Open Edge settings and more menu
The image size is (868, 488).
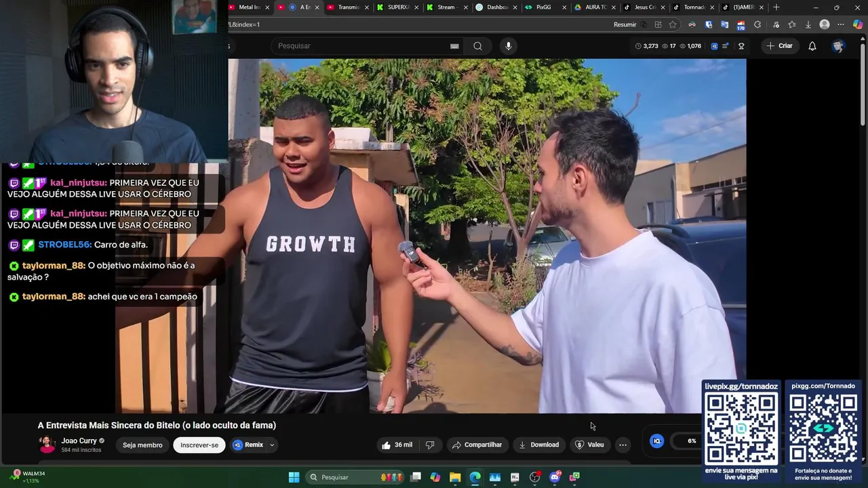coord(841,24)
